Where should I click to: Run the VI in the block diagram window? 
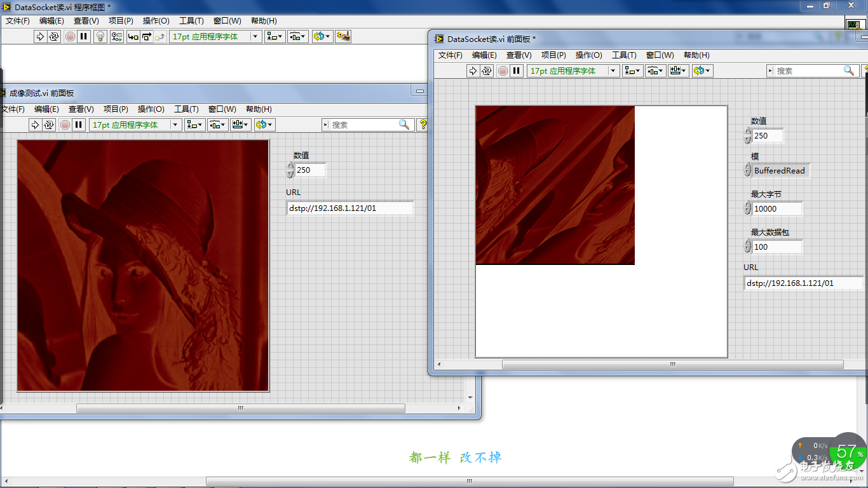(40, 37)
